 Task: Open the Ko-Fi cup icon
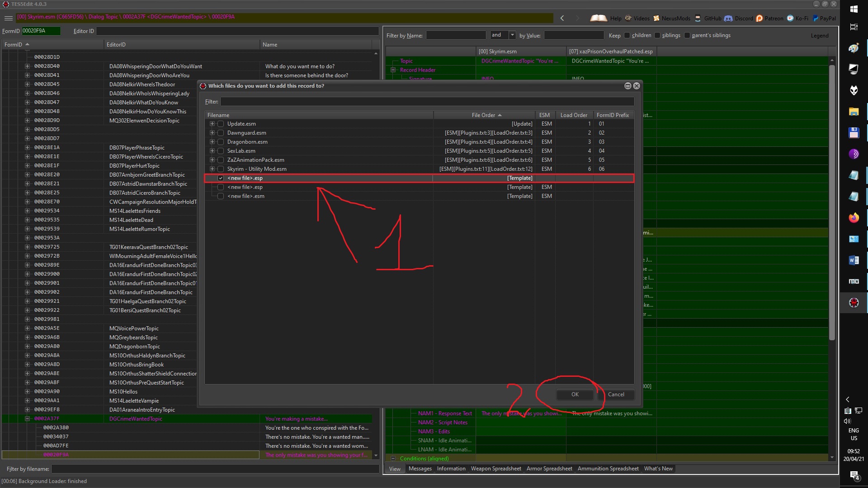790,18
